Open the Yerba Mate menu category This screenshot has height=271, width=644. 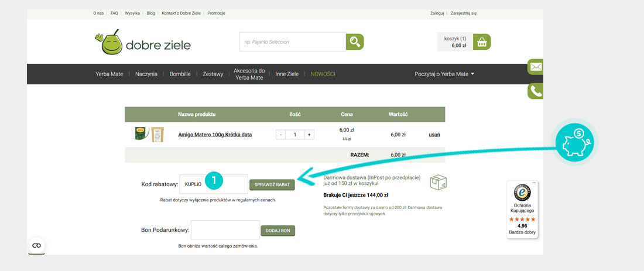109,74
